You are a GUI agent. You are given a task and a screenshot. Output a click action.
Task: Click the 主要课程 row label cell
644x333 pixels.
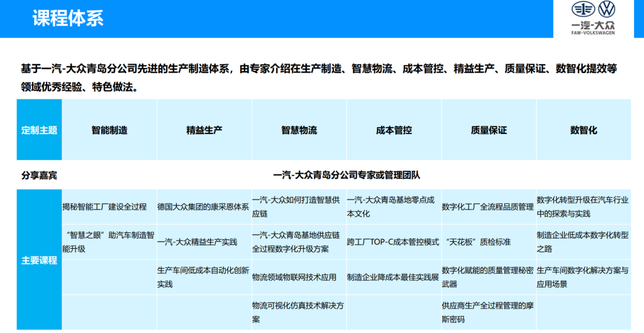coord(39,260)
